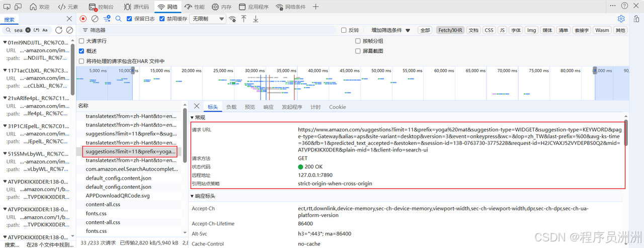Clear the network log
Viewport: 644px width, 248px height.
tap(95, 19)
